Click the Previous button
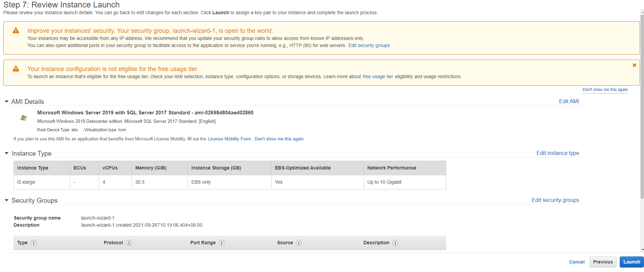 [603, 262]
